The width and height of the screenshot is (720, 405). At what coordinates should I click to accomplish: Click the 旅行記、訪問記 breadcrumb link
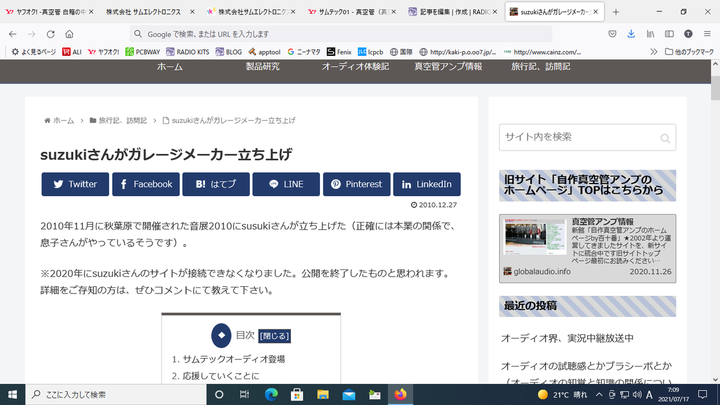click(123, 120)
